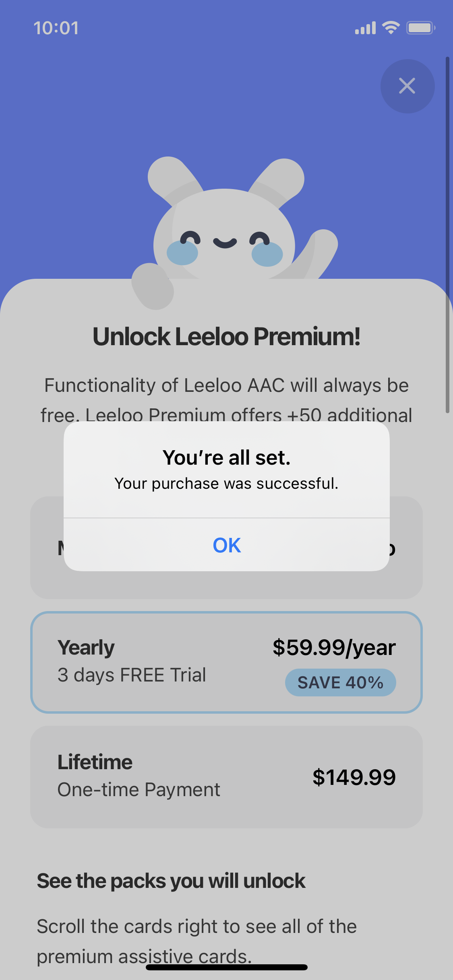Tap the Wi-Fi icon in status bar

pos(391,28)
